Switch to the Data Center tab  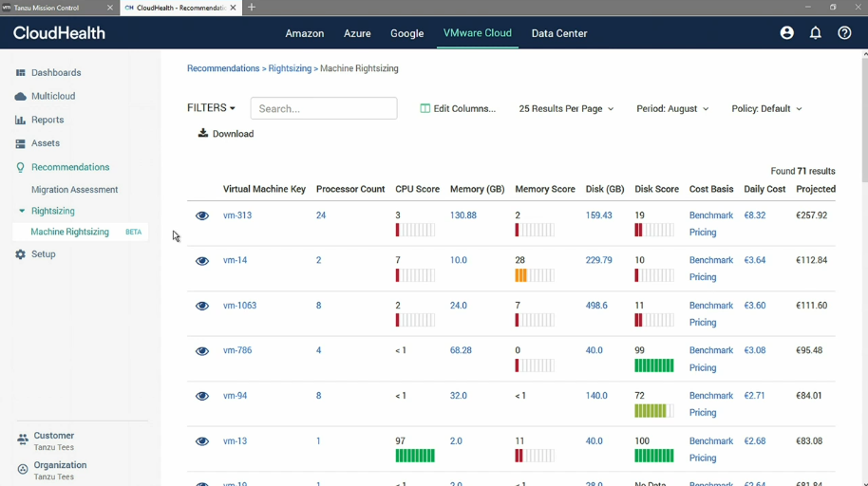click(559, 33)
